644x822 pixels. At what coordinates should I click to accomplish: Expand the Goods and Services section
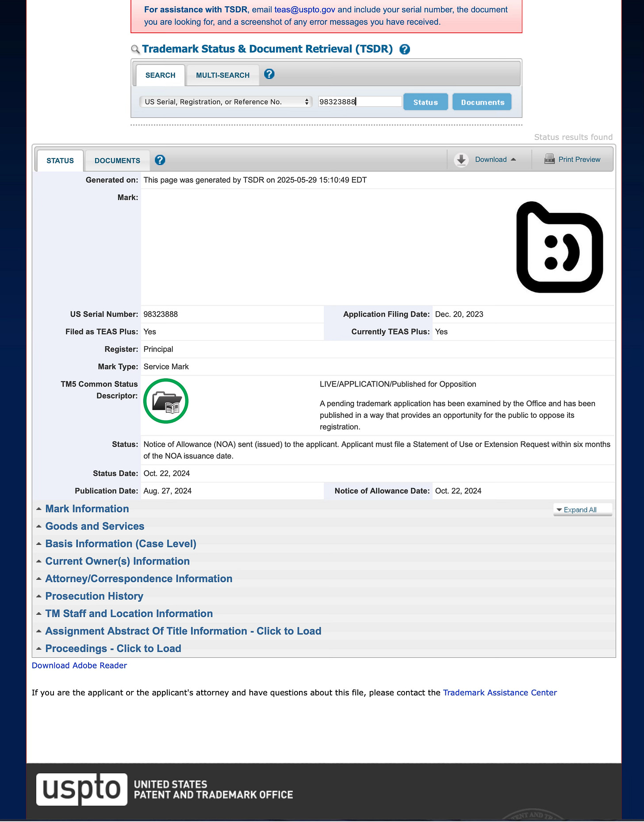tap(95, 526)
